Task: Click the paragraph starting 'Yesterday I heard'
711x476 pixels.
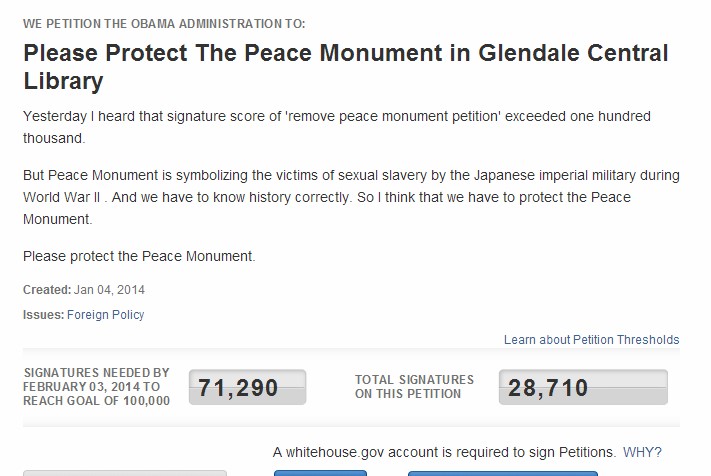Action: [x=337, y=127]
